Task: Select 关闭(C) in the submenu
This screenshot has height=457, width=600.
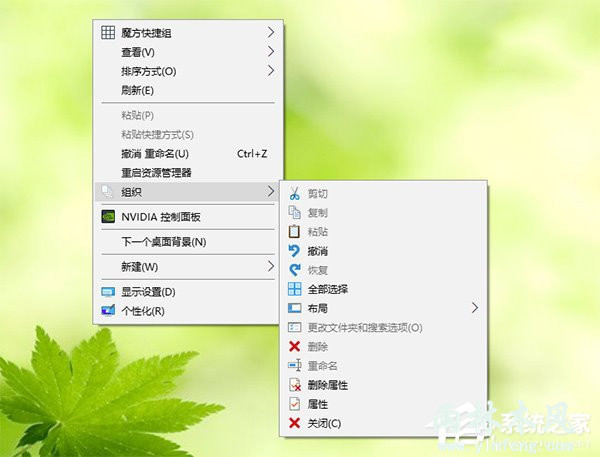Action: (383, 423)
